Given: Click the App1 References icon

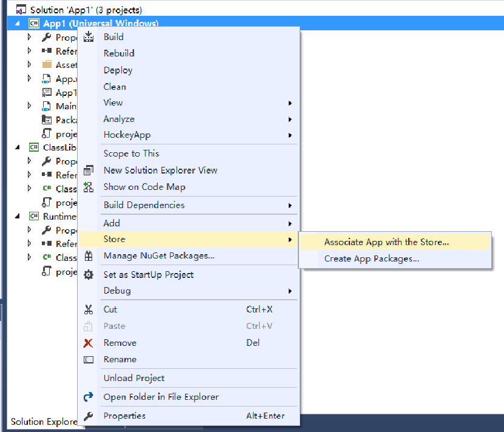Looking at the screenshot, I should click(47, 51).
